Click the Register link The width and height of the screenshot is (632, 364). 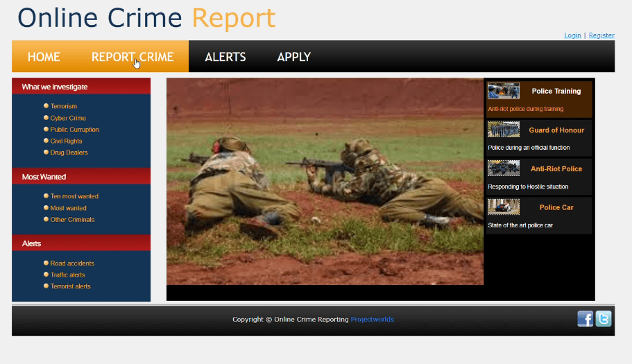601,35
